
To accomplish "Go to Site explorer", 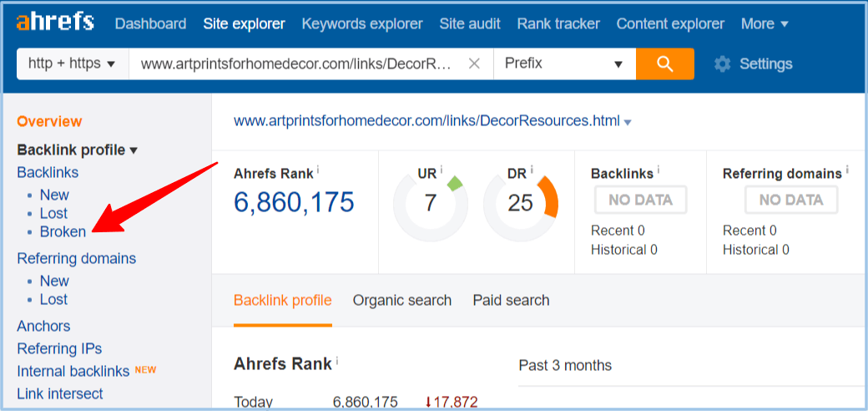I will coord(244,24).
